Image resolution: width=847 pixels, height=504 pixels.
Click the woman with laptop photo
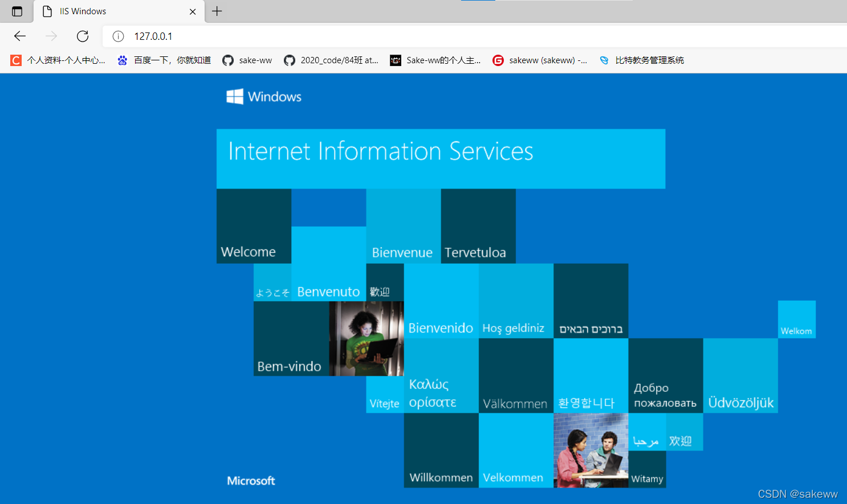tap(367, 339)
